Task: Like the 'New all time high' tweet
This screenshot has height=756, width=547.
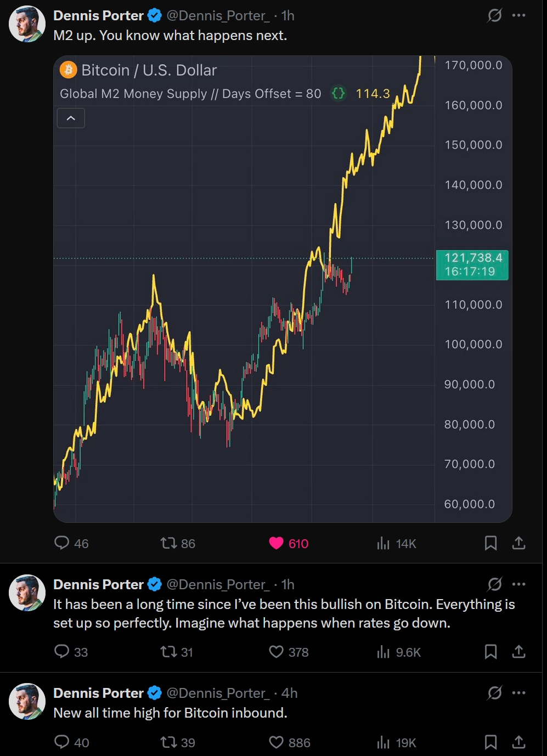Action: tap(277, 742)
